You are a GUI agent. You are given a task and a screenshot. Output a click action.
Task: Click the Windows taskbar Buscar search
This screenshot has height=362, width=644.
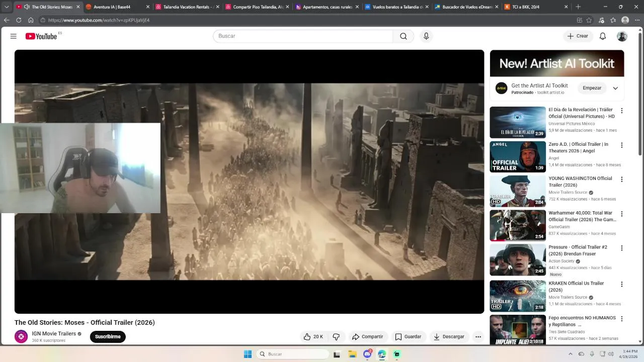click(293, 354)
